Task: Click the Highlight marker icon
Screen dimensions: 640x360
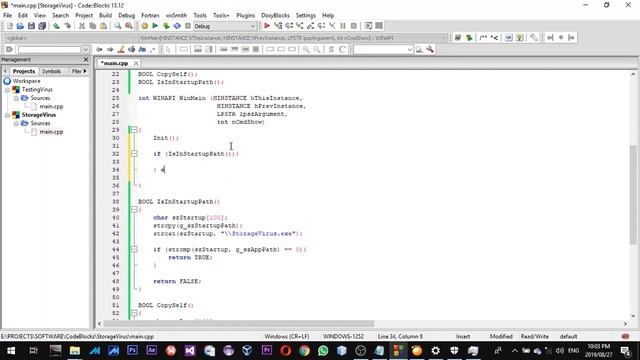Action: pos(121,49)
